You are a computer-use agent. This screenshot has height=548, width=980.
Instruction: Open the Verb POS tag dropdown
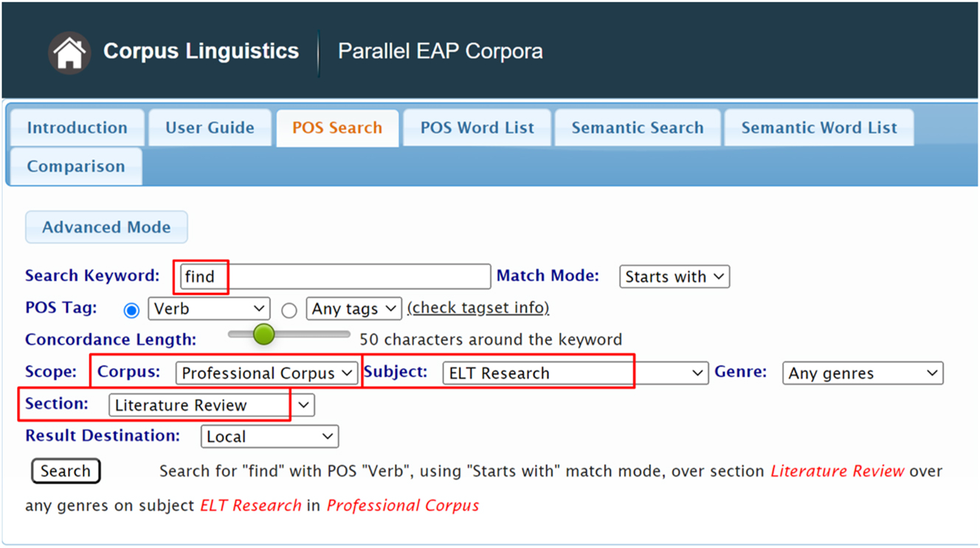pos(209,309)
